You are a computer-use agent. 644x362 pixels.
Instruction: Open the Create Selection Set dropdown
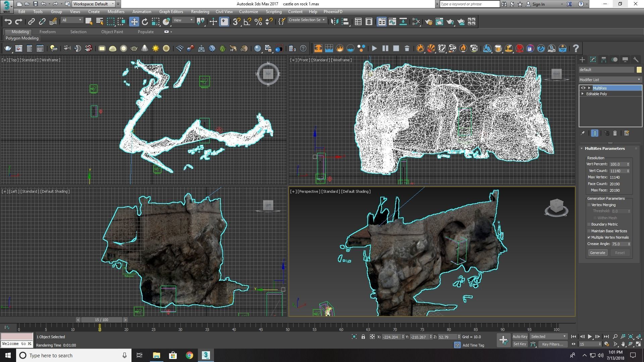coord(307,20)
